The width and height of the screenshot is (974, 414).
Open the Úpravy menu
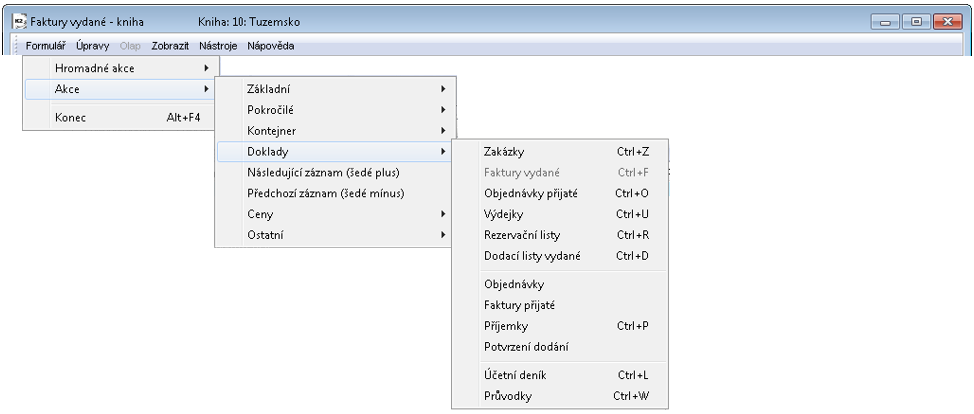click(x=93, y=46)
